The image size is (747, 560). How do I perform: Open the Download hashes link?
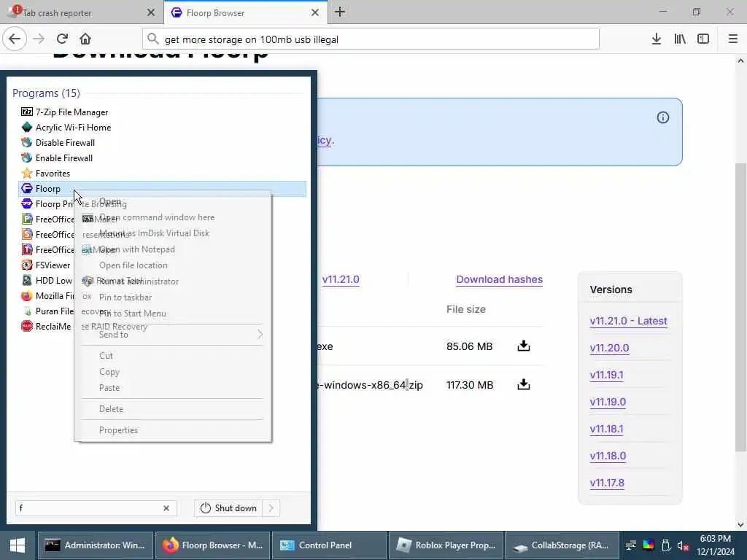[x=499, y=279]
